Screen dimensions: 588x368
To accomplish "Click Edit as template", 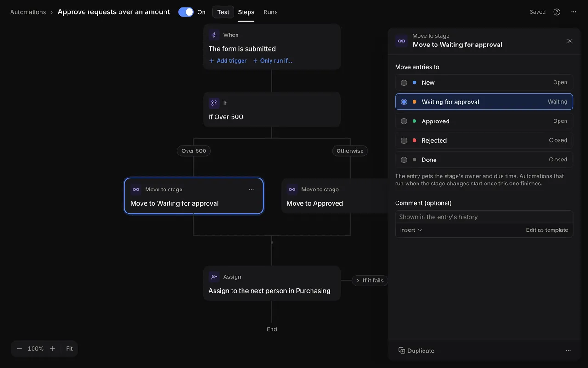I will [547, 230].
